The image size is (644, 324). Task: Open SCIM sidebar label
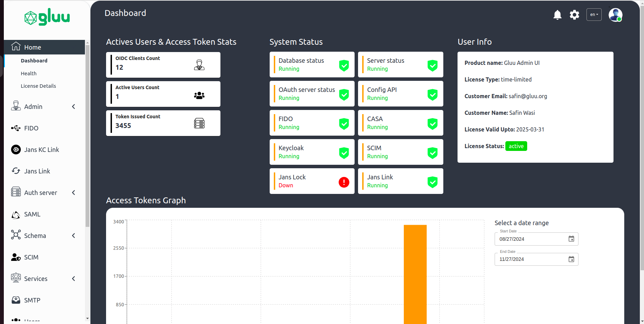click(31, 257)
